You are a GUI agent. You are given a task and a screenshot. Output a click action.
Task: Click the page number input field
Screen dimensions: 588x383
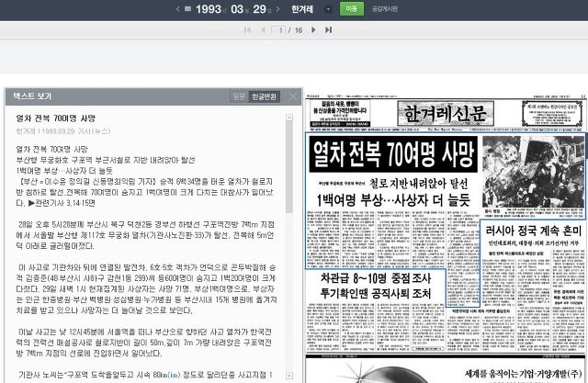(x=278, y=30)
